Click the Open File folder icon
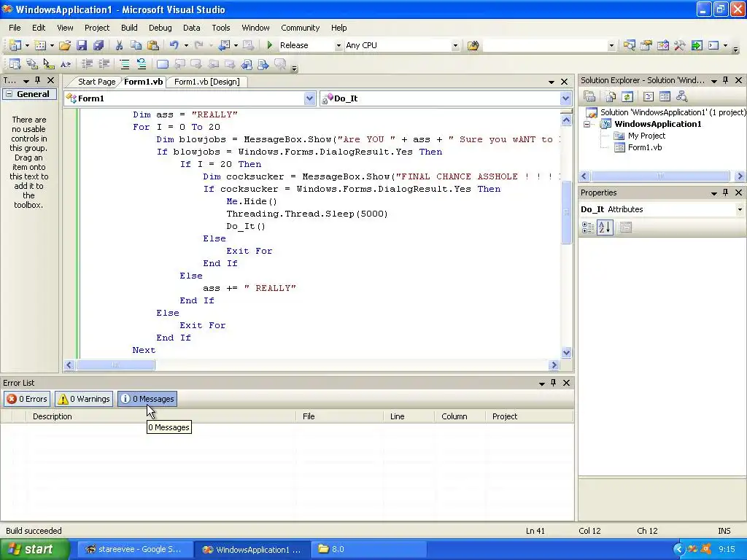 (x=65, y=45)
